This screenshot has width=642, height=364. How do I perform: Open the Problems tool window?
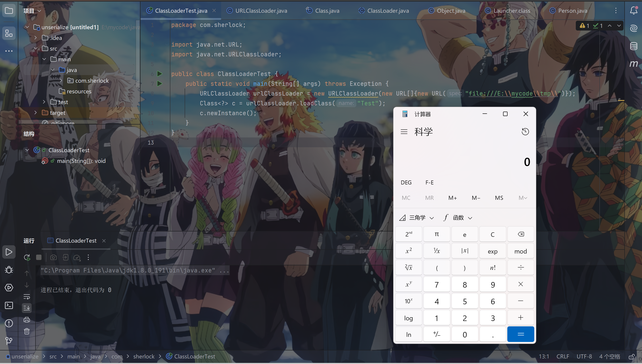(x=9, y=323)
